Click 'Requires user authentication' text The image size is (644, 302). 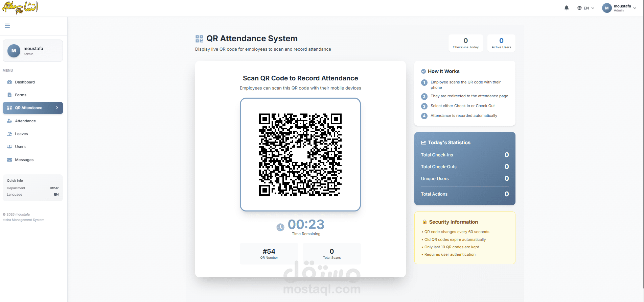(x=450, y=254)
